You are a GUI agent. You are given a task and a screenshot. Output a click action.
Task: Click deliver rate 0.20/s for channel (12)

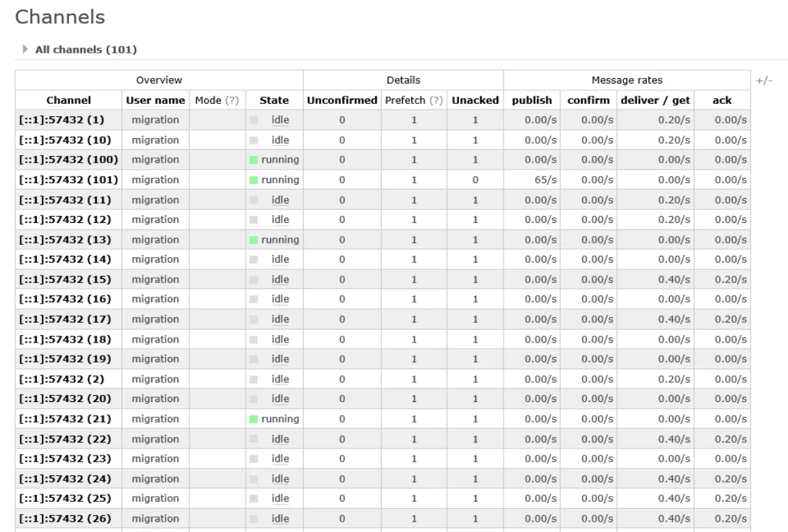point(674,219)
